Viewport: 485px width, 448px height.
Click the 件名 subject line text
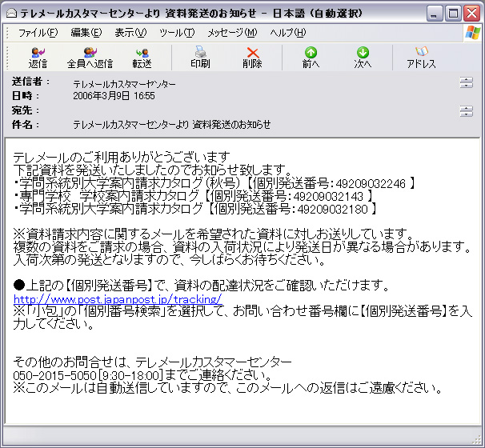171,125
